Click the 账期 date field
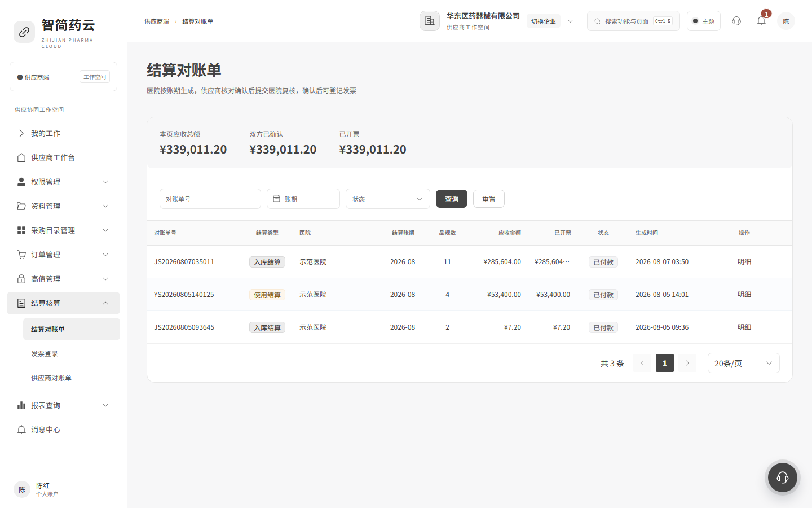812x508 pixels. (x=303, y=199)
